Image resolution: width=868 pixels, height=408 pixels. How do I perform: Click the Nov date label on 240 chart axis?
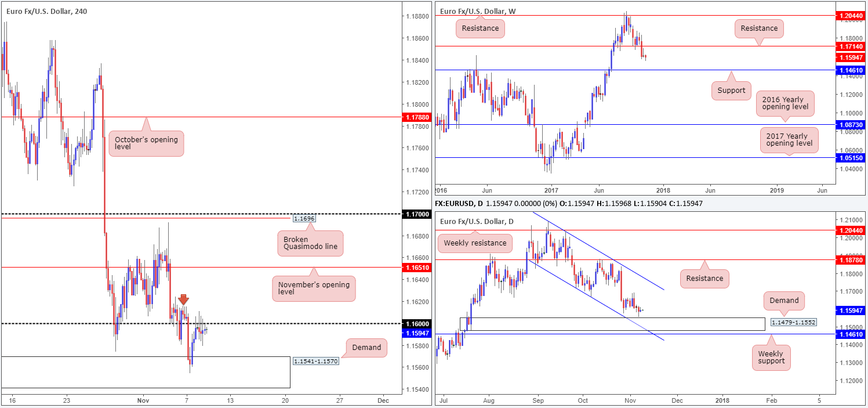[144, 400]
